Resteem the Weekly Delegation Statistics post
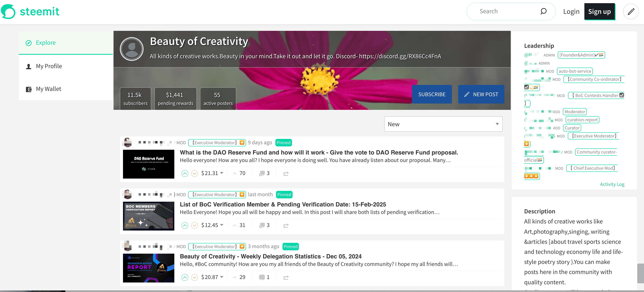Screen dimensions: 644x292 (x=286, y=278)
